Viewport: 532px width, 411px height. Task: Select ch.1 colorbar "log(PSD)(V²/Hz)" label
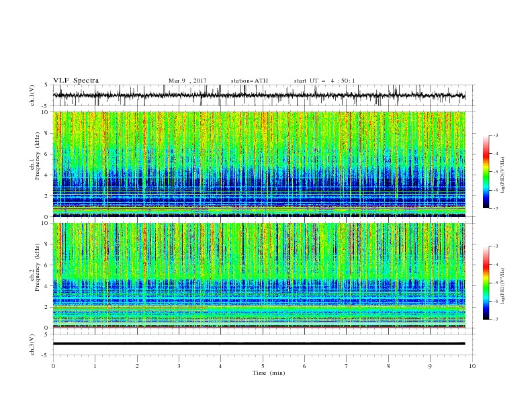tap(503, 175)
